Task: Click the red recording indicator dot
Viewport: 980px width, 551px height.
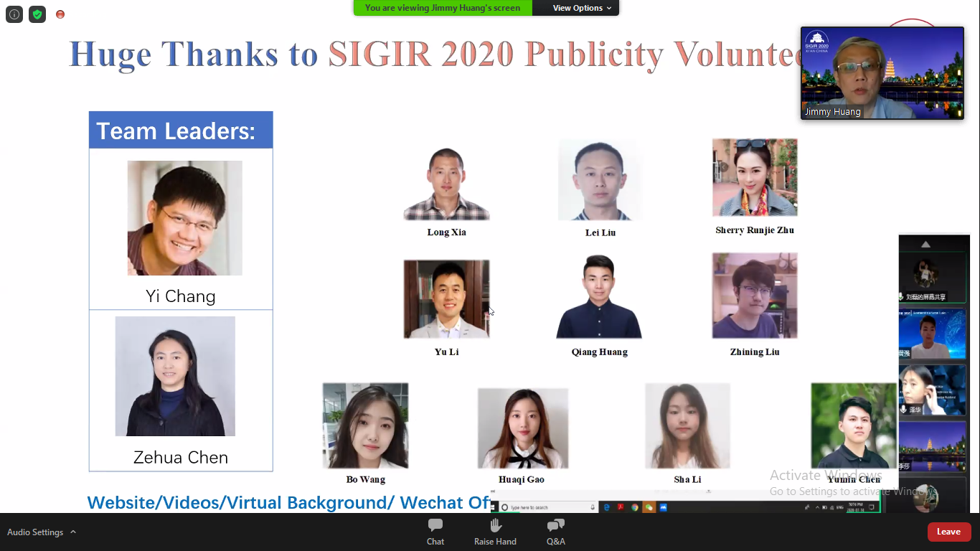Action: pos(60,14)
